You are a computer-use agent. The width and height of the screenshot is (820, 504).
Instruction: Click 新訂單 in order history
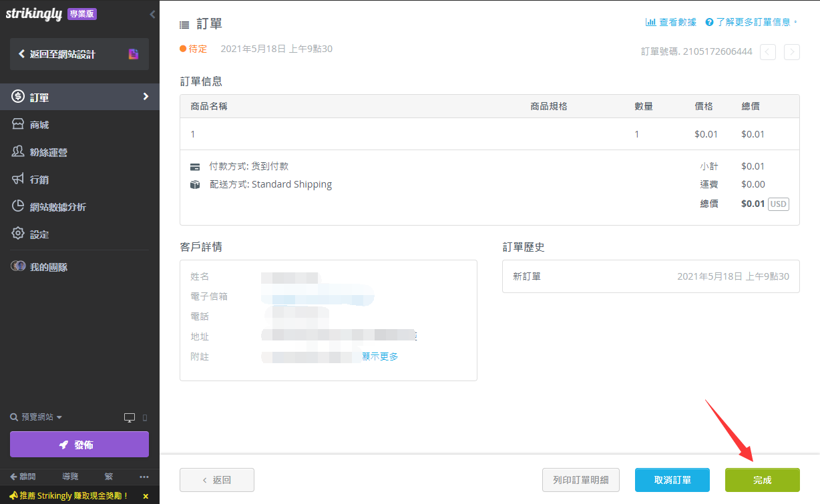pos(527,276)
